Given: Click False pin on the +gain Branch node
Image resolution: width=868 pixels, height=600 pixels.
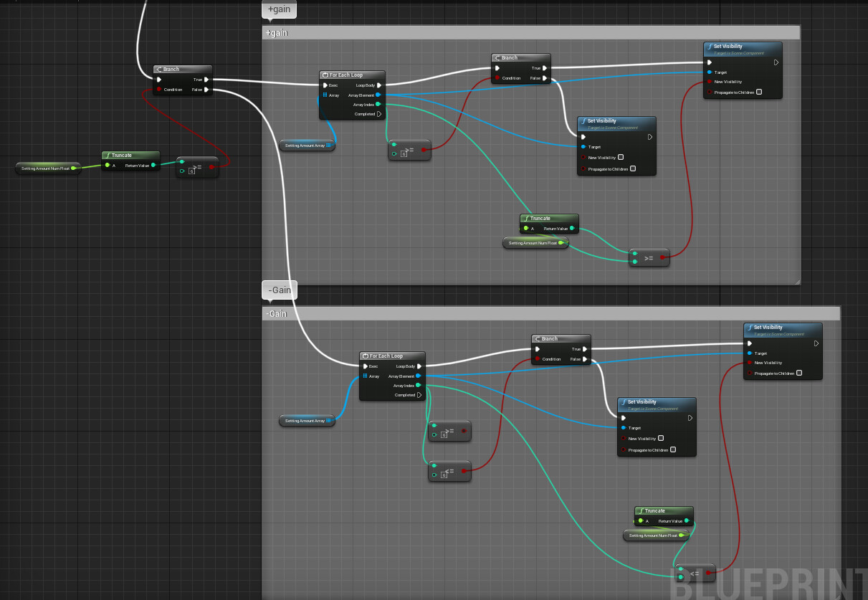Looking at the screenshot, I should [545, 78].
